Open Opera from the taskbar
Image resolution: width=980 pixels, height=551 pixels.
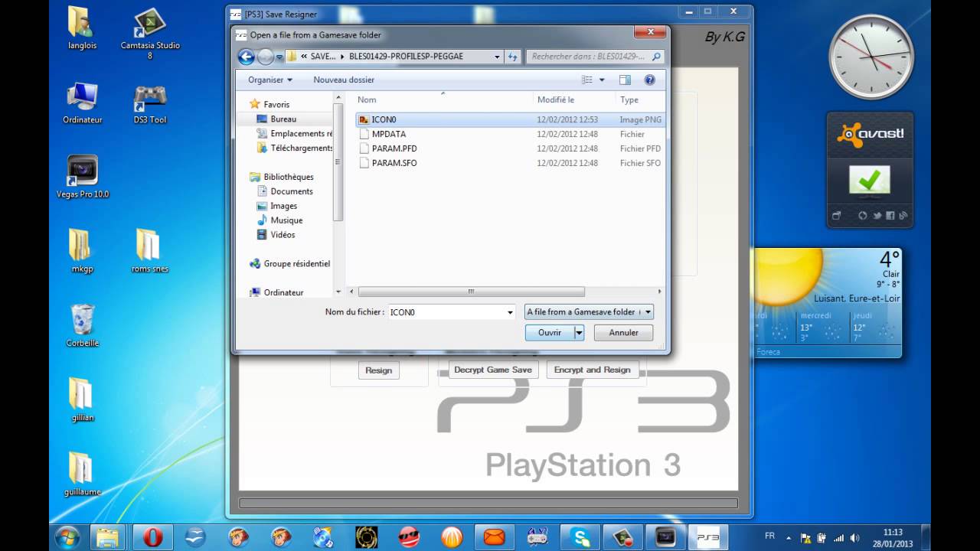click(152, 537)
